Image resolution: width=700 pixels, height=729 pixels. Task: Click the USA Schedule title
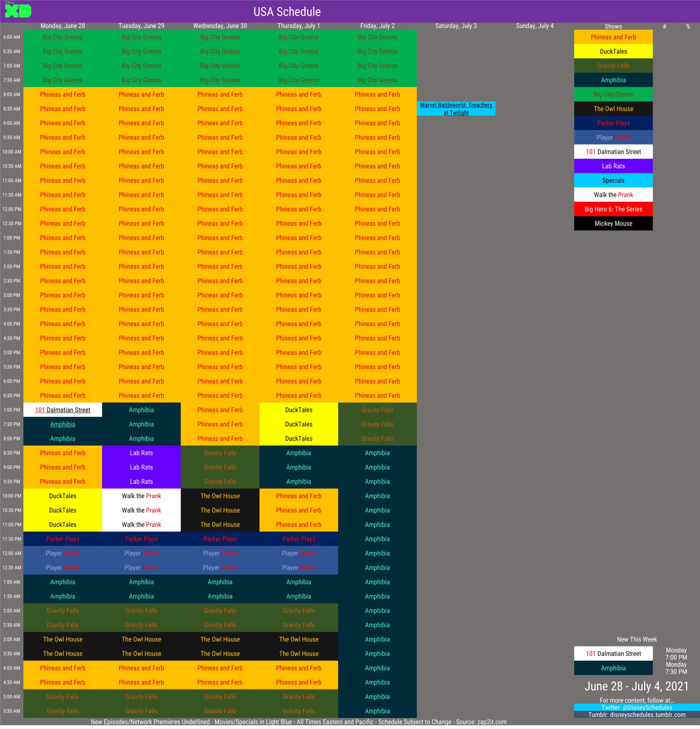pos(287,11)
